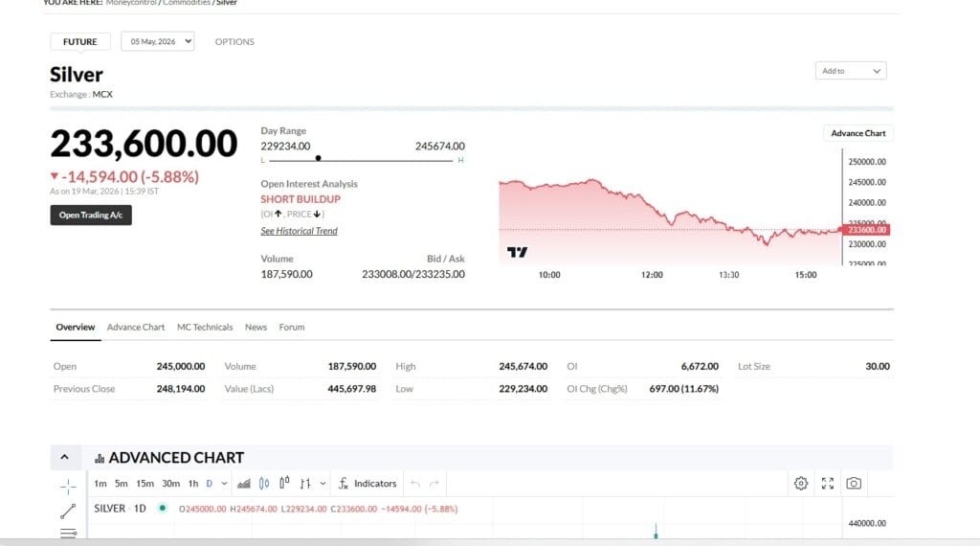Screen dimensions: 980x546
Task: Switch to the OPTIONS contract type
Action: (234, 42)
